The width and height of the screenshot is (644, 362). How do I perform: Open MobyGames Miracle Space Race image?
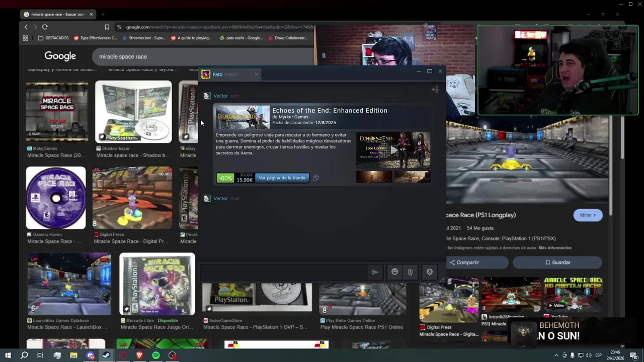tap(57, 113)
